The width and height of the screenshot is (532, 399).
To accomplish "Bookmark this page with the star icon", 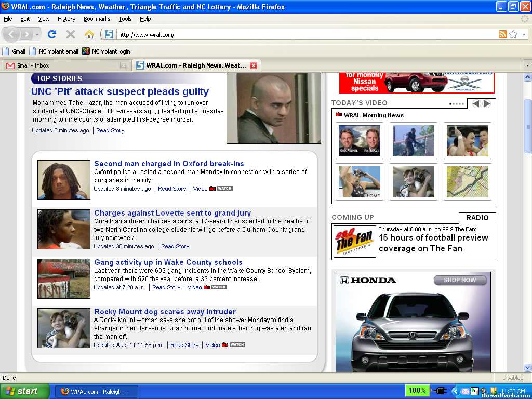I will tap(513, 34).
